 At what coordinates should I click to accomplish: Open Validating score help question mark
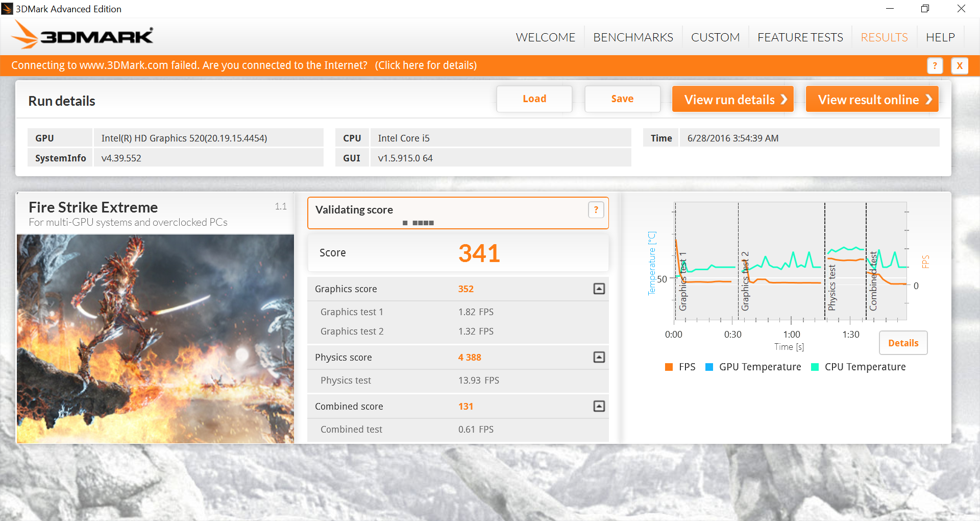coord(596,210)
